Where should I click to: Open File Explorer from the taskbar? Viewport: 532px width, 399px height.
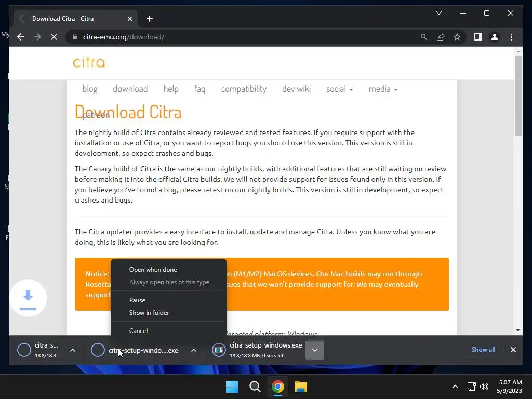coord(301,387)
